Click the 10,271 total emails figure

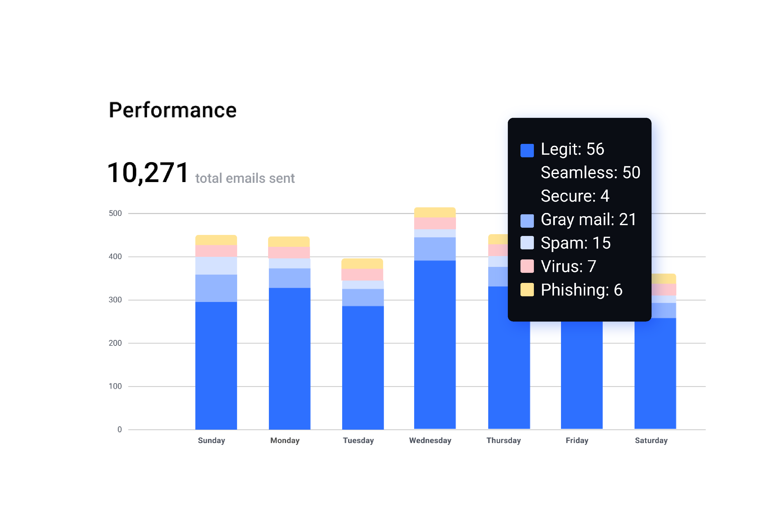coord(148,173)
